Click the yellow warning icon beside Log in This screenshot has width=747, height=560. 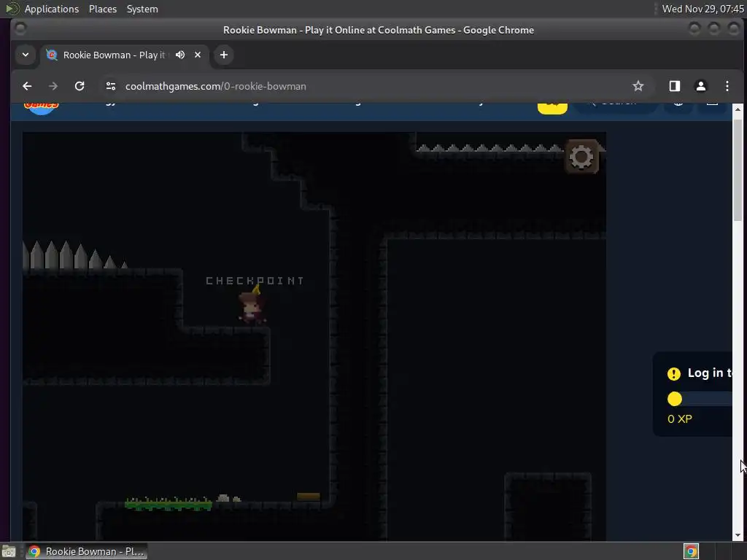pos(673,374)
